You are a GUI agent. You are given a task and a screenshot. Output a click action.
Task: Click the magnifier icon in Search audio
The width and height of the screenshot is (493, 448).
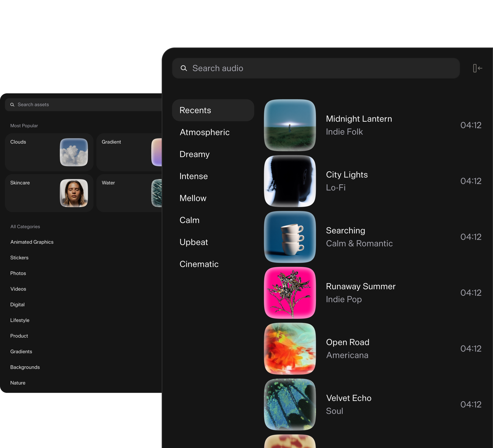tap(184, 68)
